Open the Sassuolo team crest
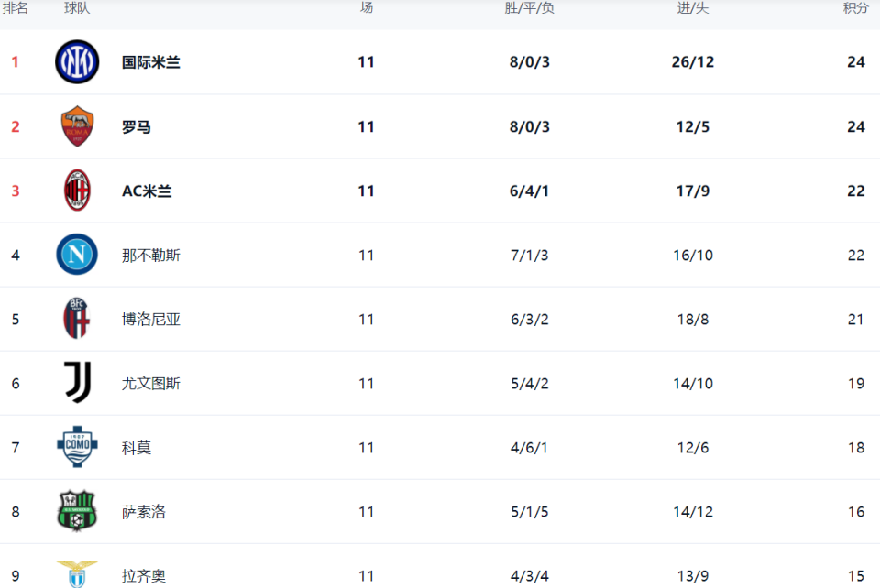Image resolution: width=880 pixels, height=588 pixels. pyautogui.click(x=77, y=511)
